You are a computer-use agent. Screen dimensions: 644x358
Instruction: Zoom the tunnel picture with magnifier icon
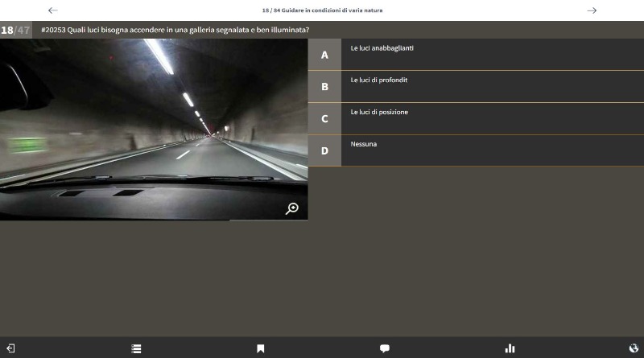[x=292, y=208]
